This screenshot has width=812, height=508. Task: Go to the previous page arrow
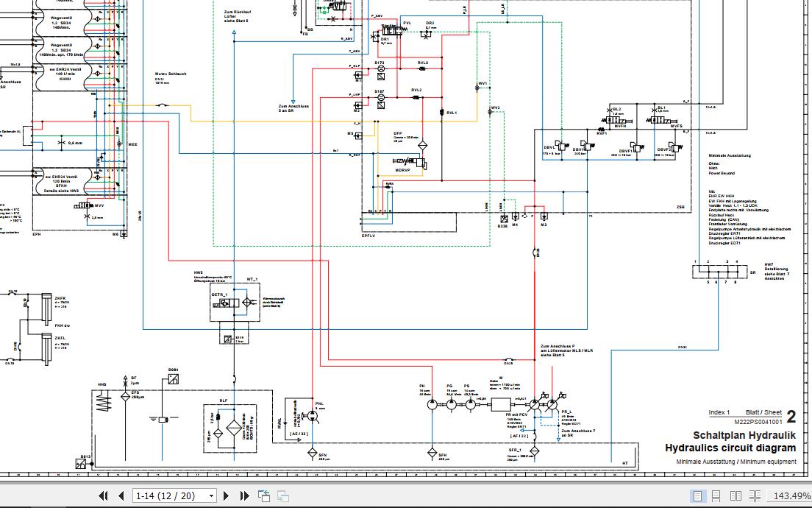(x=121, y=496)
